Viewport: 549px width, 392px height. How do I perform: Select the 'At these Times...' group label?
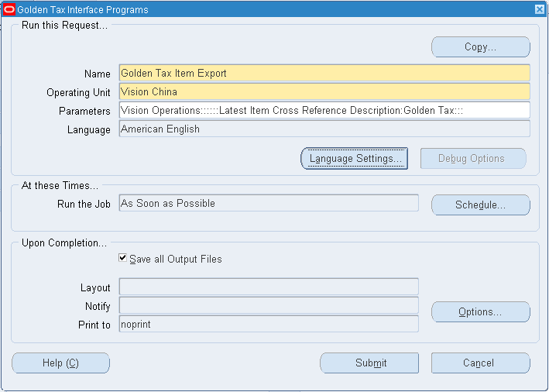pyautogui.click(x=60, y=186)
